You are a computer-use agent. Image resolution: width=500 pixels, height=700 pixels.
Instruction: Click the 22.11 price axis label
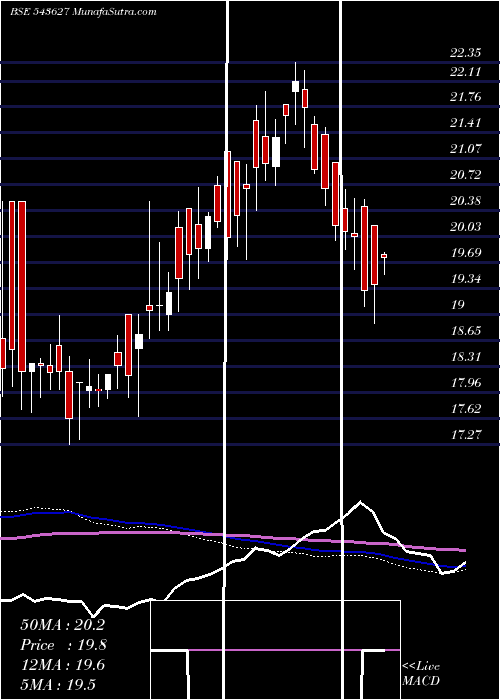pyautogui.click(x=466, y=71)
